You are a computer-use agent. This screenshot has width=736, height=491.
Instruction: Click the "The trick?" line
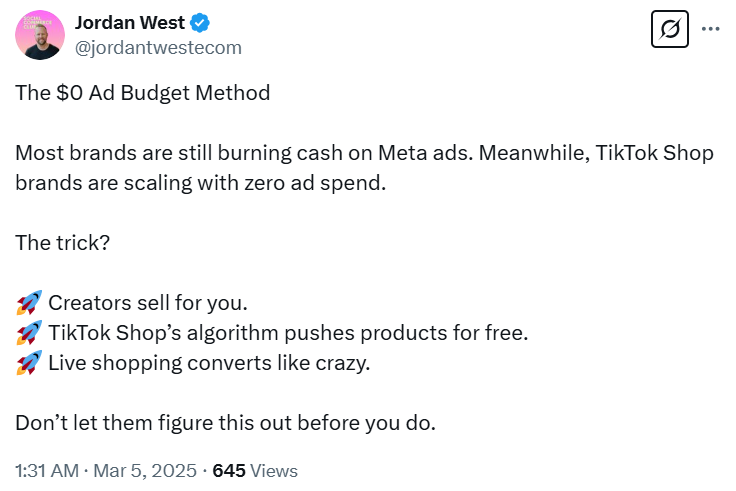[62, 243]
